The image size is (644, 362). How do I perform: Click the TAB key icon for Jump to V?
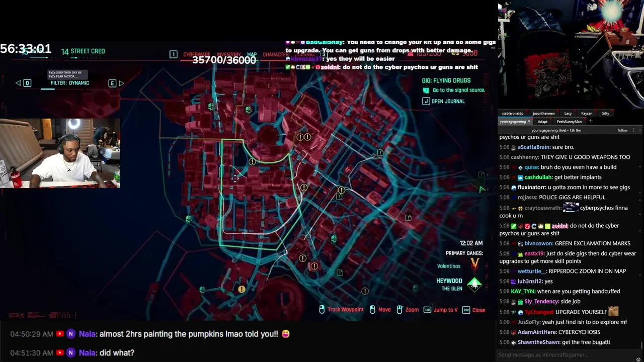428,310
